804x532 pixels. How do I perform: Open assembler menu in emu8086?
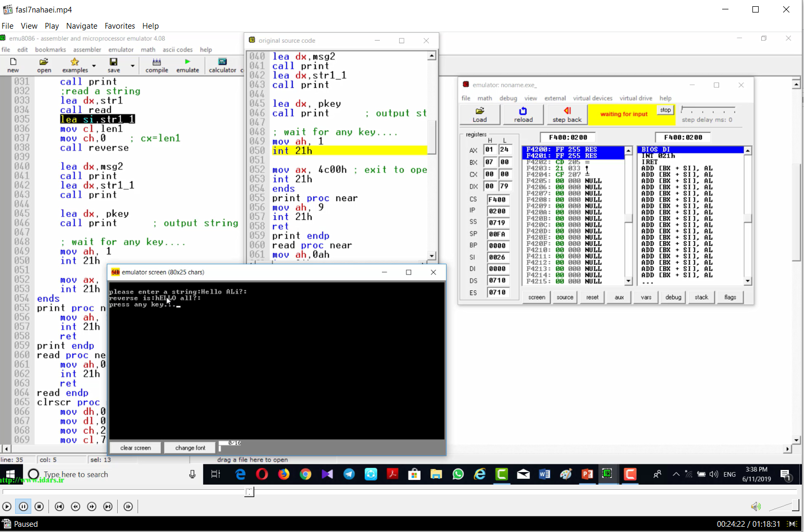(87, 50)
